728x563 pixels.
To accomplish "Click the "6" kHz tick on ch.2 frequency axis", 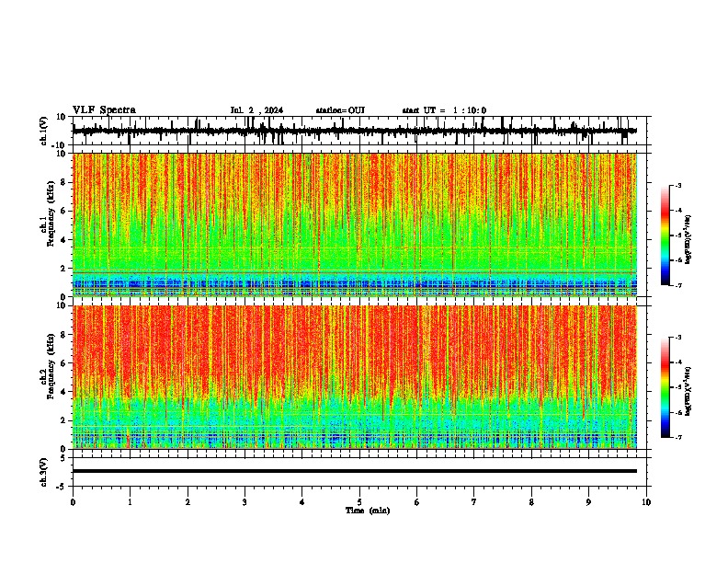I will click(64, 363).
